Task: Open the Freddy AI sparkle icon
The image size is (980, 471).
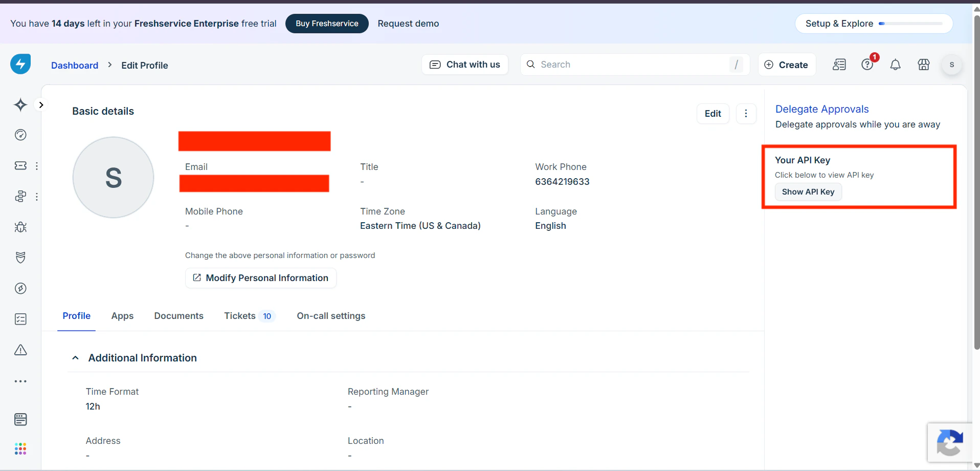Action: [x=20, y=105]
